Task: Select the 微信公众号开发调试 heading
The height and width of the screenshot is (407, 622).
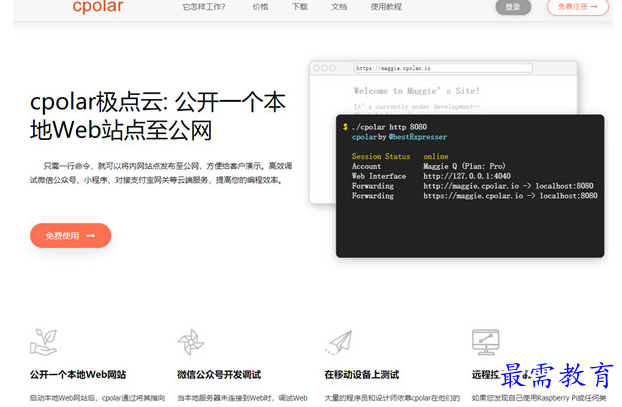Action: click(x=219, y=374)
